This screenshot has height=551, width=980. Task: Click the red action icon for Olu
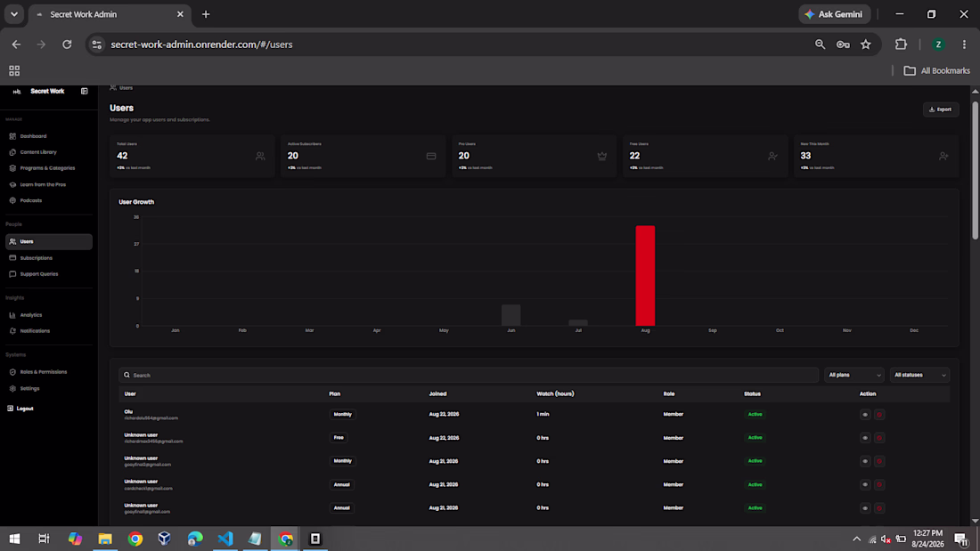(x=879, y=415)
